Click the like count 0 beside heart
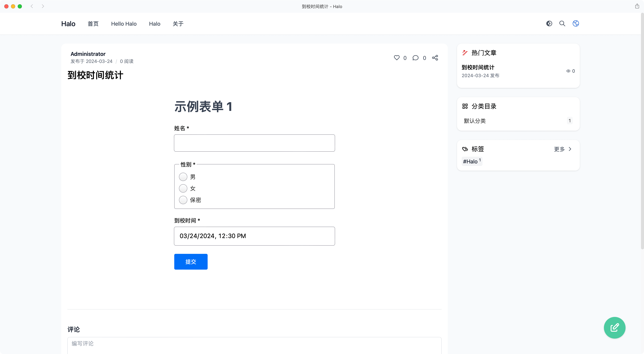 click(x=405, y=58)
